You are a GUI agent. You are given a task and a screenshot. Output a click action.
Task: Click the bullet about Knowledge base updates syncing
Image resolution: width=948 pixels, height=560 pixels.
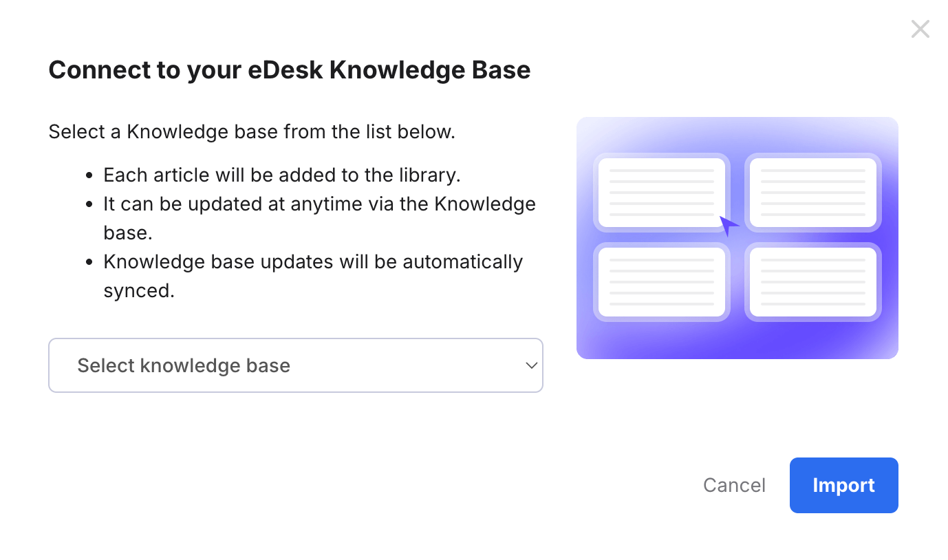pyautogui.click(x=313, y=261)
